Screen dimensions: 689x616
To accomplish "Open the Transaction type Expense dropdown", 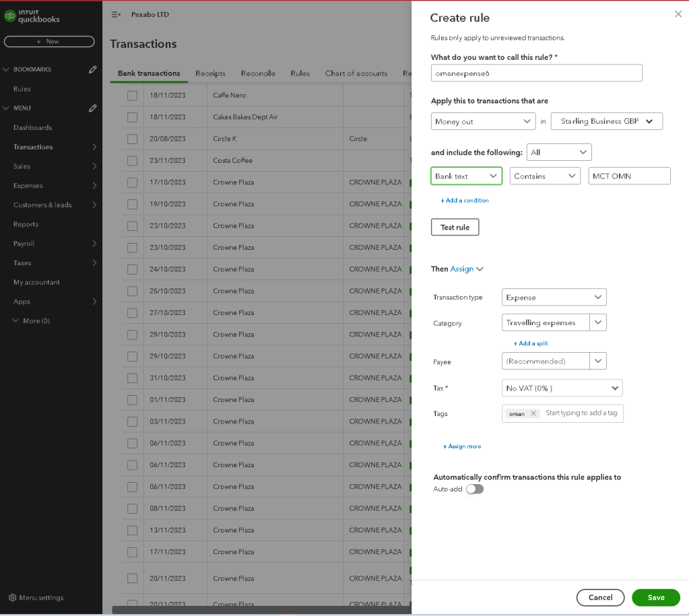I will pos(554,297).
